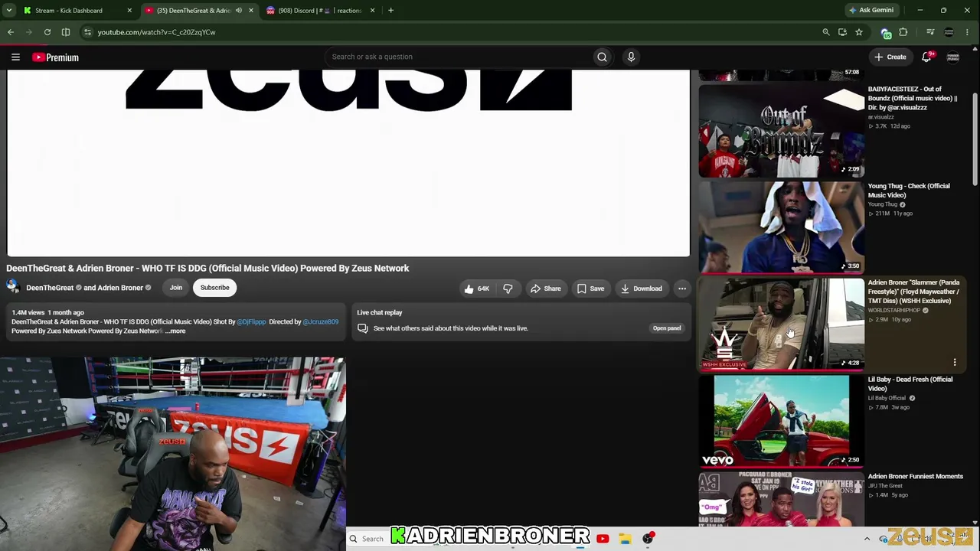Open the YouTube hamburger guide menu

pos(15,57)
